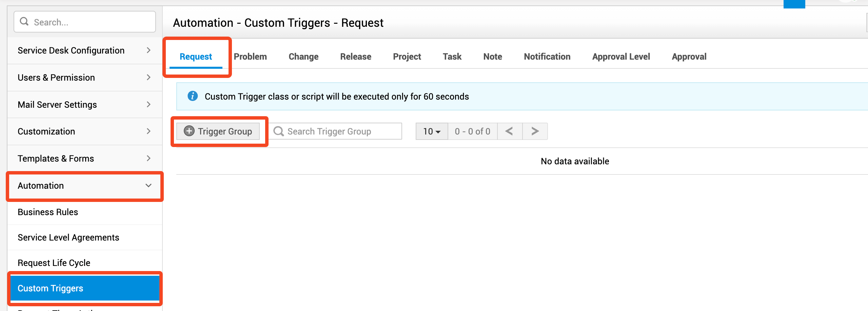Switch to the Notification tab
Viewport: 868px width, 311px height.
pyautogui.click(x=547, y=57)
